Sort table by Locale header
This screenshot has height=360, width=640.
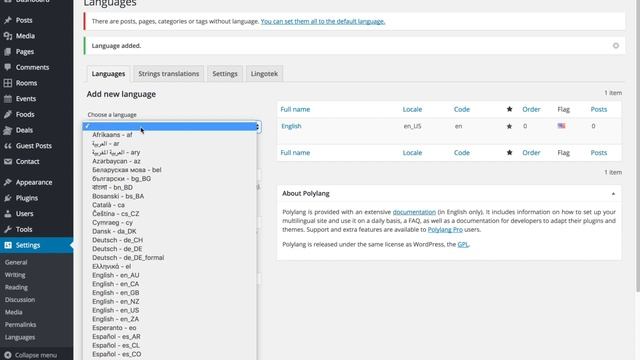point(412,109)
